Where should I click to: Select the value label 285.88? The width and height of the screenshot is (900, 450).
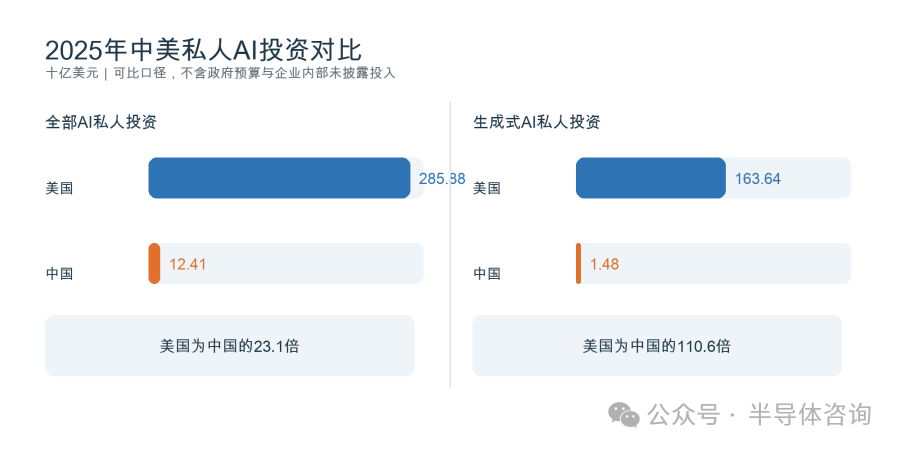(442, 179)
